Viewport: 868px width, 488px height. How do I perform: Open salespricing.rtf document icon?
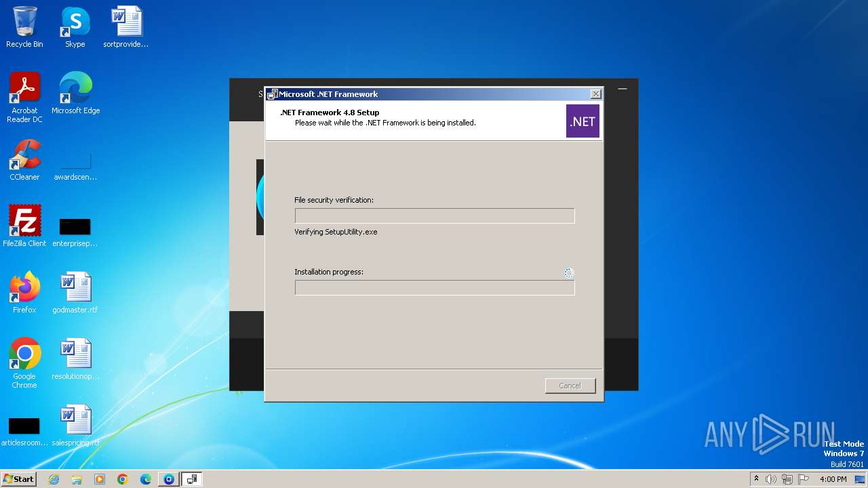click(75, 425)
